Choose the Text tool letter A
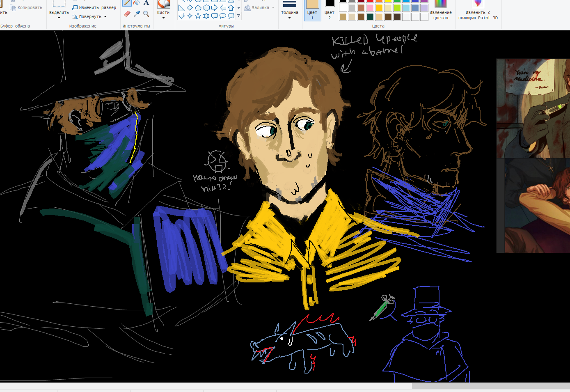570x392 pixels. [146, 3]
